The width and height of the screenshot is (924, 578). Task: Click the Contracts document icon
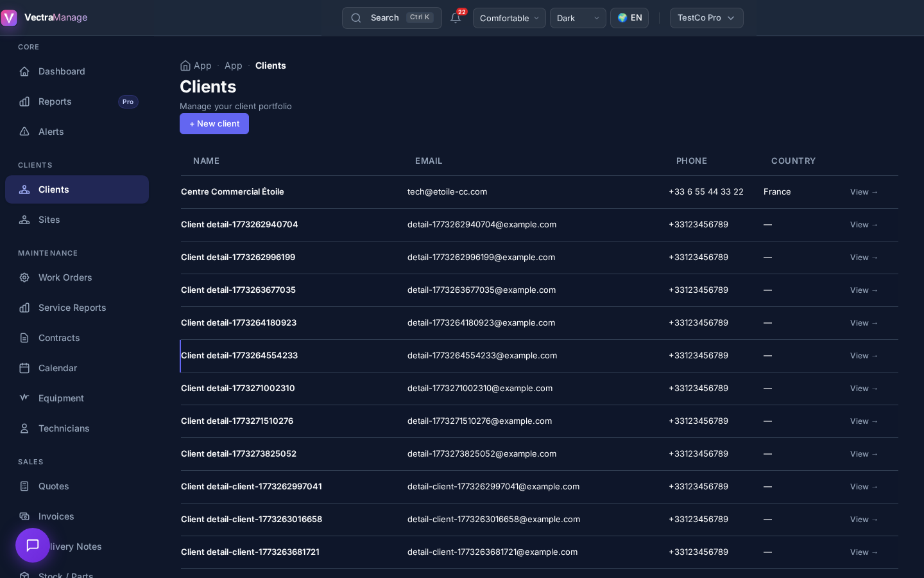[x=24, y=338]
